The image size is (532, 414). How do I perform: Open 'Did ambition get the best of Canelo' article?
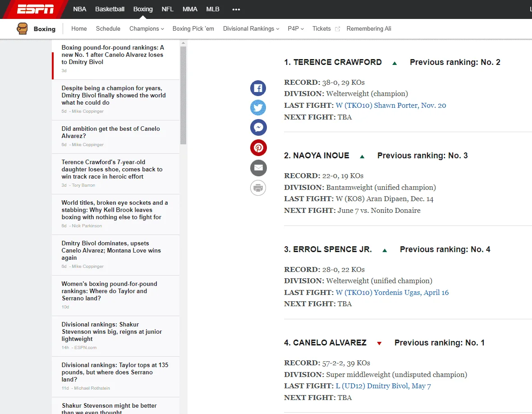click(x=110, y=132)
